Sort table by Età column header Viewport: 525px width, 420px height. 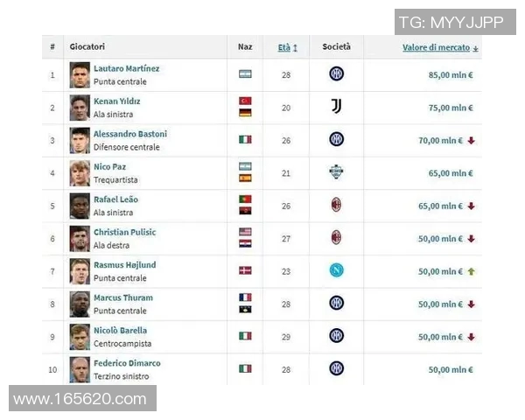(287, 47)
